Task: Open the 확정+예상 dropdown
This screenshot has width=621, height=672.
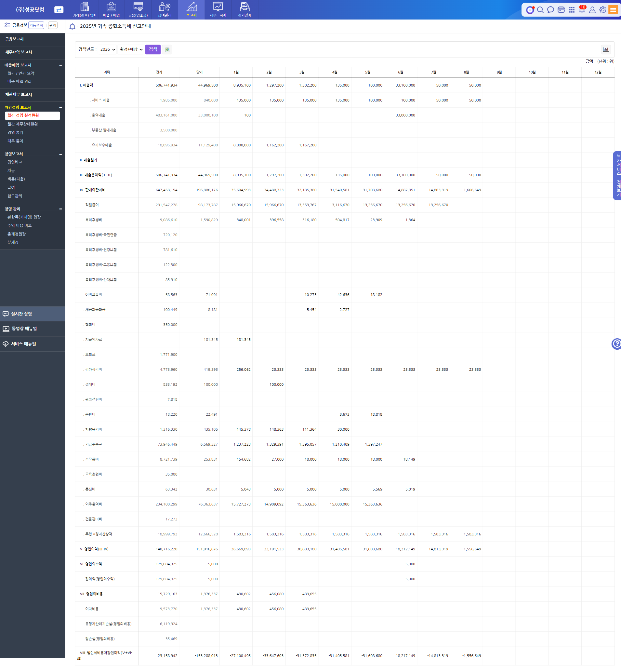Action: (131, 49)
